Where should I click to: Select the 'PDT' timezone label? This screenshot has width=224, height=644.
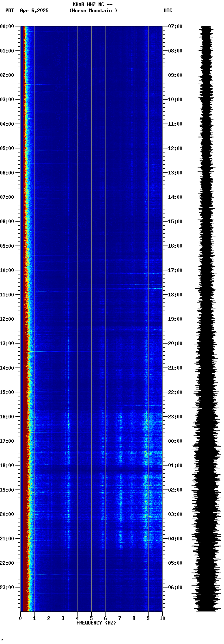(x=9, y=11)
